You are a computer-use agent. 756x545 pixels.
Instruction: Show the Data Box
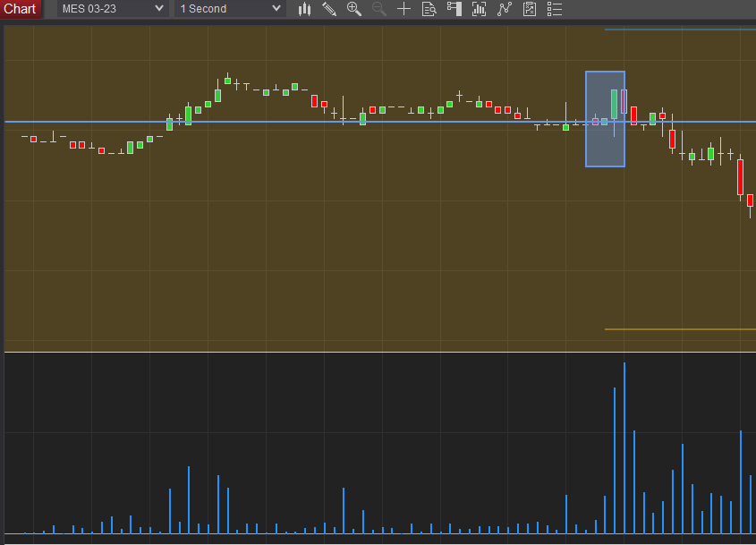point(429,9)
